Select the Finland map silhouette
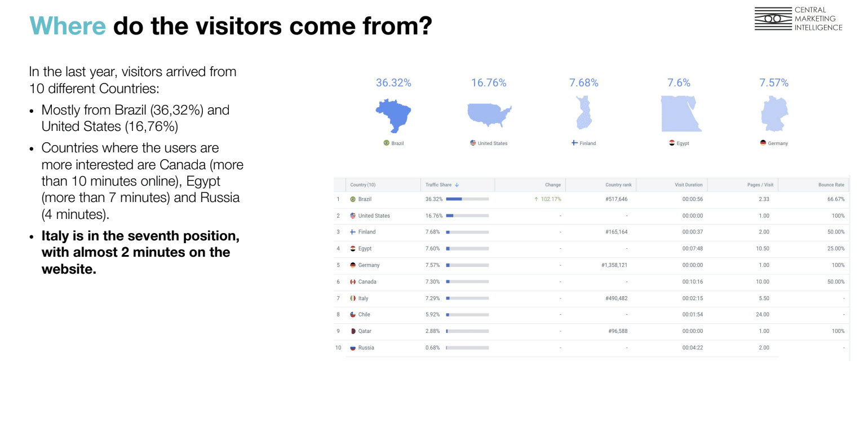This screenshot has height=439, width=868. (584, 113)
